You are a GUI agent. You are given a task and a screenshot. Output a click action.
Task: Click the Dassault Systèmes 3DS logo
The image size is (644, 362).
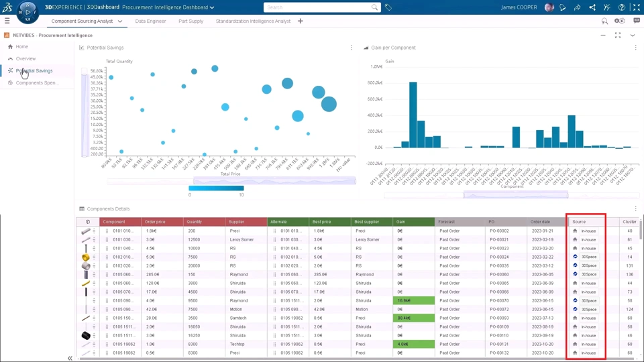[x=7, y=7]
